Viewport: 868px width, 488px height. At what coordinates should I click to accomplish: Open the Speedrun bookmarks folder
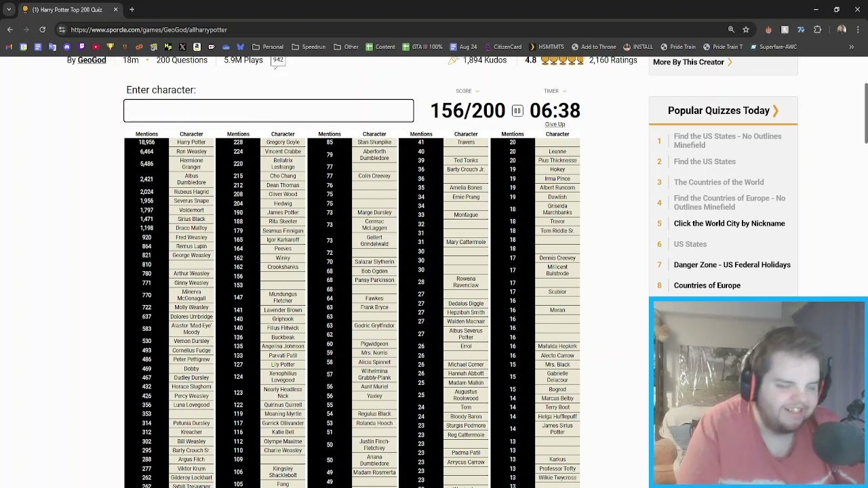pyautogui.click(x=309, y=47)
